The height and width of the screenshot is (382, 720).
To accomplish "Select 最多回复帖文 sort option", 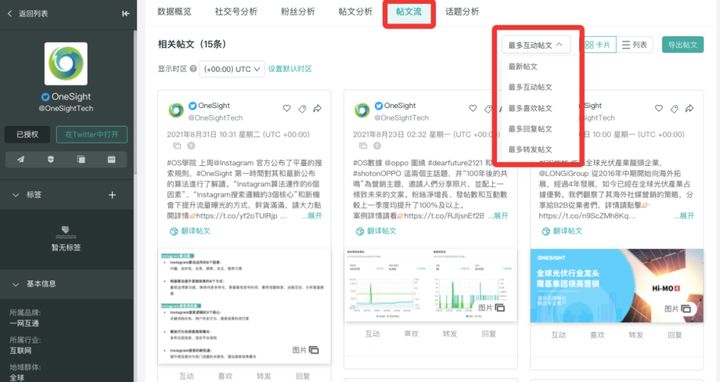I will (x=530, y=129).
